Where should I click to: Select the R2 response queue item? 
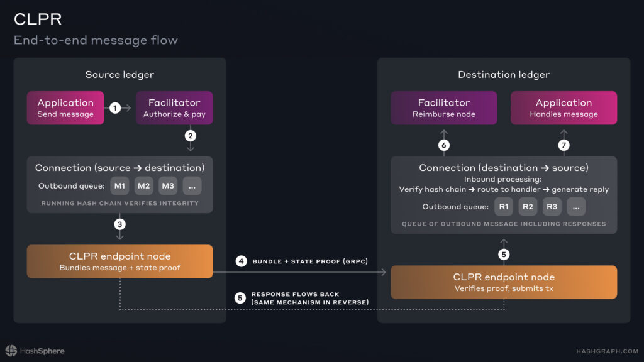tap(528, 206)
